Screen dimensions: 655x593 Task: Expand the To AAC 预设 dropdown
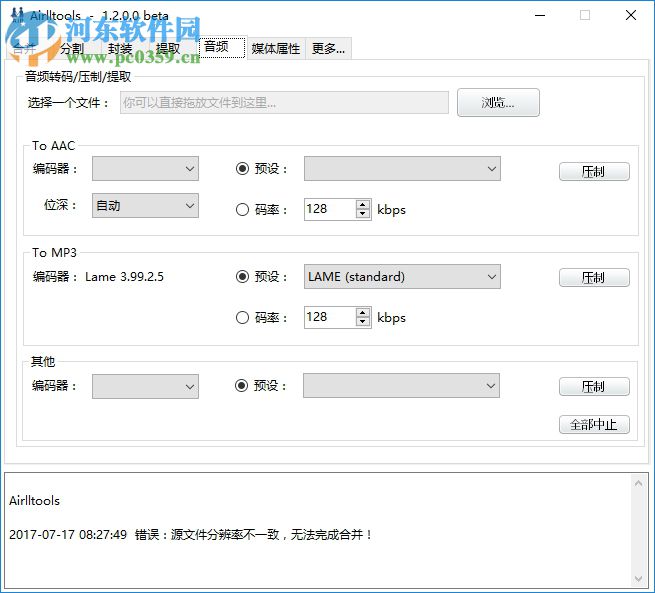pyautogui.click(x=402, y=169)
